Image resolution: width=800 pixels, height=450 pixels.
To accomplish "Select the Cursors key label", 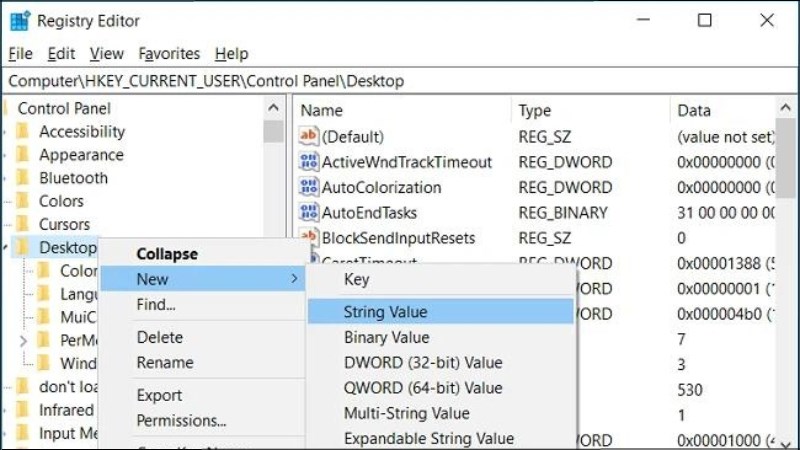I will coord(64,224).
